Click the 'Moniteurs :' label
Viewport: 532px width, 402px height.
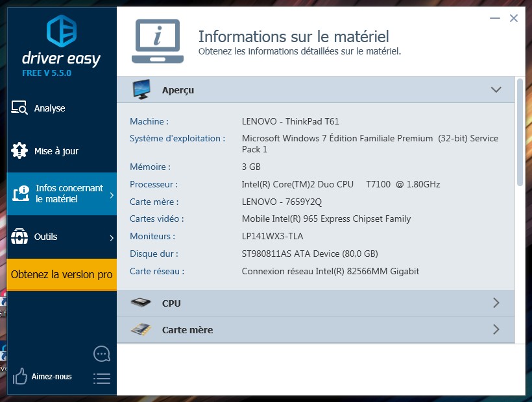coord(152,236)
